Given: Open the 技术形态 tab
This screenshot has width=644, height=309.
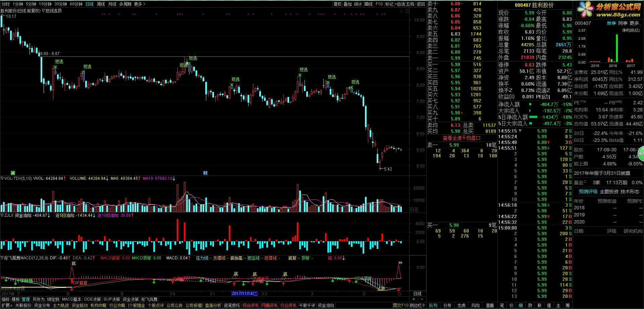Looking at the screenshot, I should [x=630, y=192].
